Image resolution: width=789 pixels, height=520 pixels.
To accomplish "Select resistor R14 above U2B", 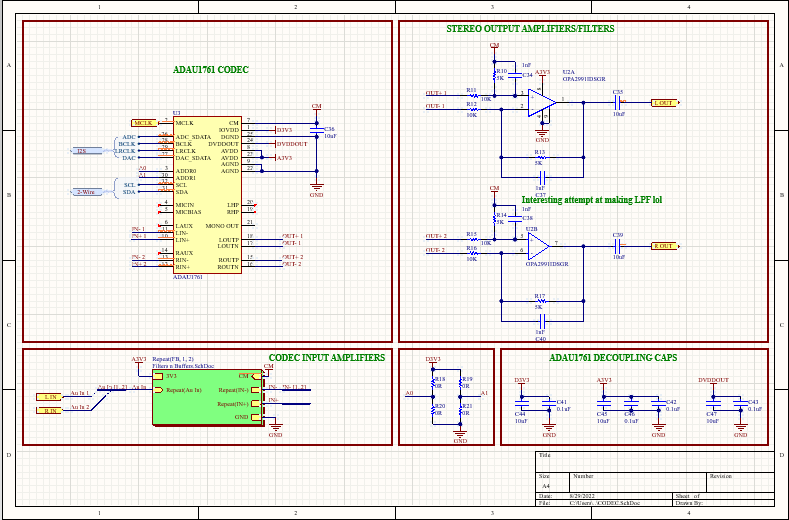I will [x=495, y=218].
